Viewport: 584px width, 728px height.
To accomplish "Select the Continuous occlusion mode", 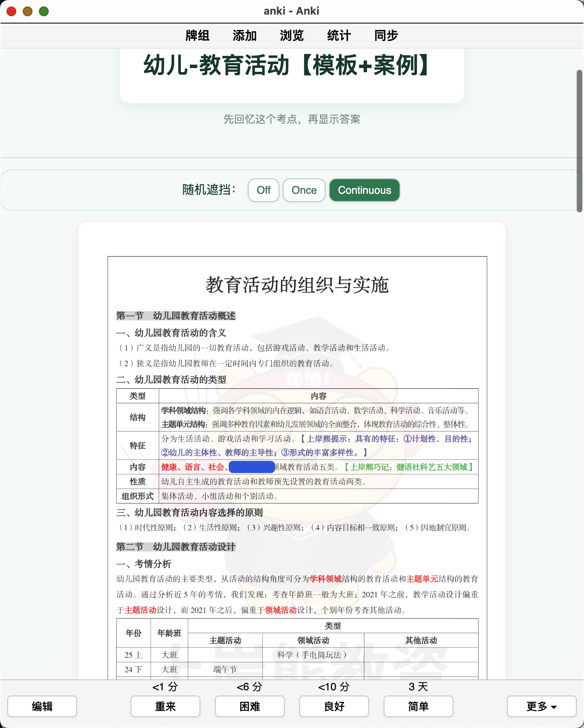I will point(365,190).
